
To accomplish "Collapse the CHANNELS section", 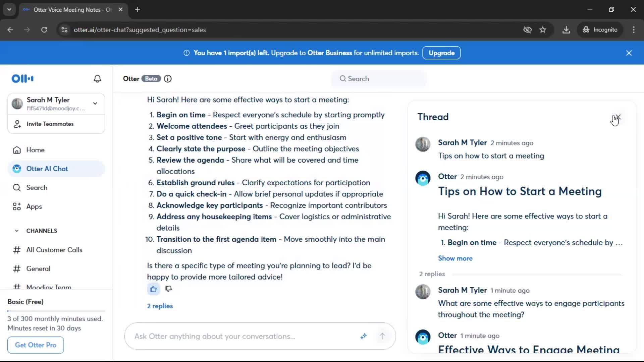I will pos(17,231).
